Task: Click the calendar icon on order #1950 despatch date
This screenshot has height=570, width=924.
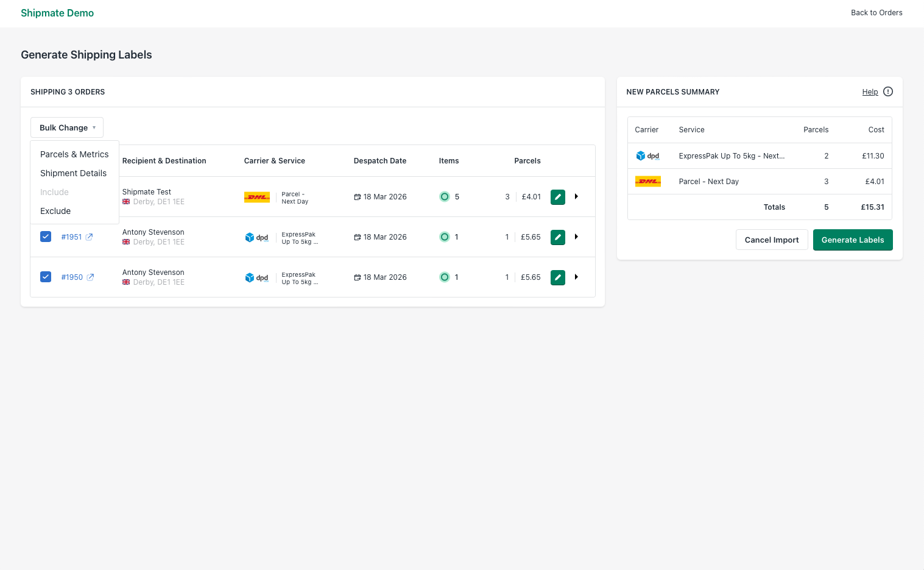Action: click(x=356, y=277)
